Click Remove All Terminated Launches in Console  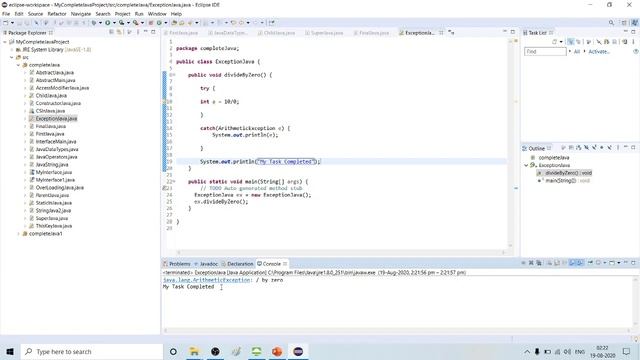539,263
